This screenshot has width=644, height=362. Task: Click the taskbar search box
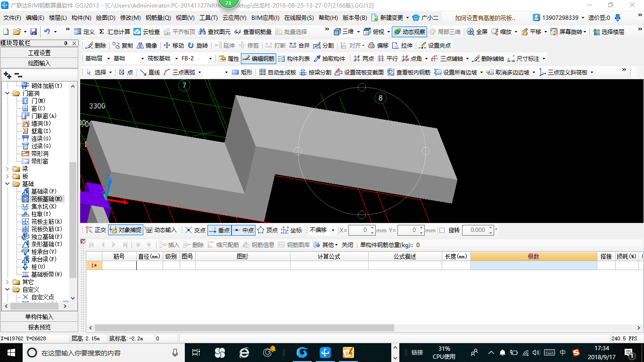pos(104,352)
